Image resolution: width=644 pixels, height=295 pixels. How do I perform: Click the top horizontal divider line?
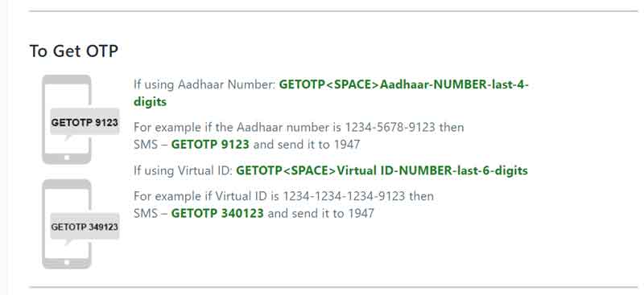pyautogui.click(x=332, y=11)
